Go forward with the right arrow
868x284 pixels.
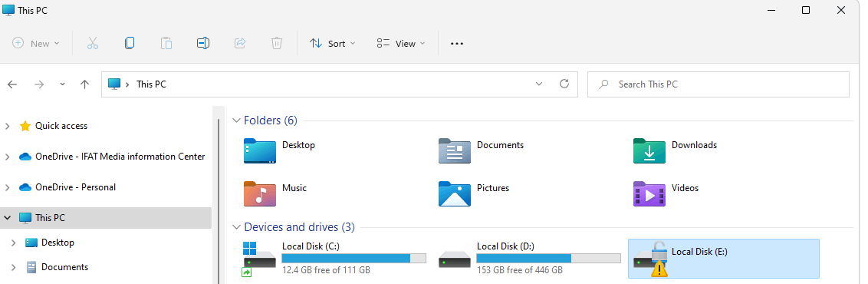click(39, 84)
